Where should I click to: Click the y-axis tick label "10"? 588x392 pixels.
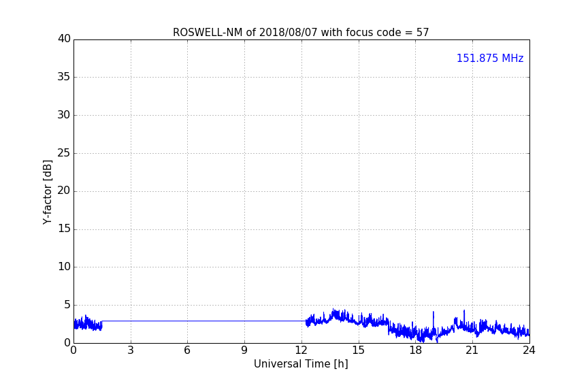(x=64, y=267)
